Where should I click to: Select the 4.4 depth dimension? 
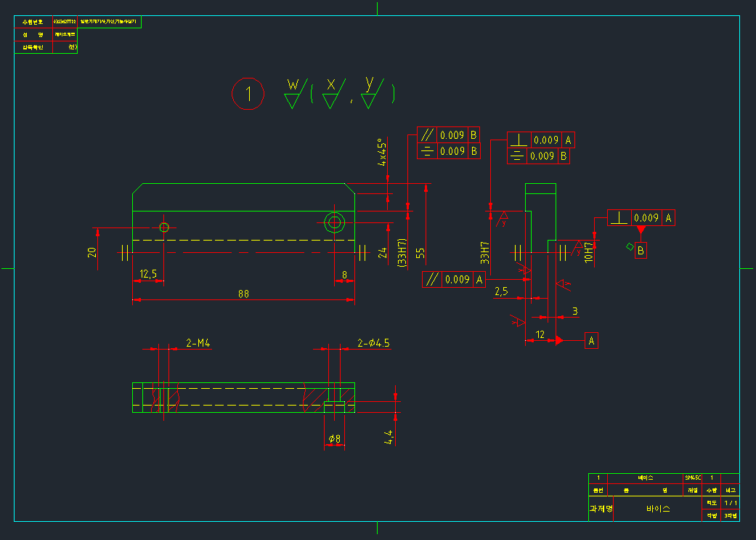pos(389,437)
